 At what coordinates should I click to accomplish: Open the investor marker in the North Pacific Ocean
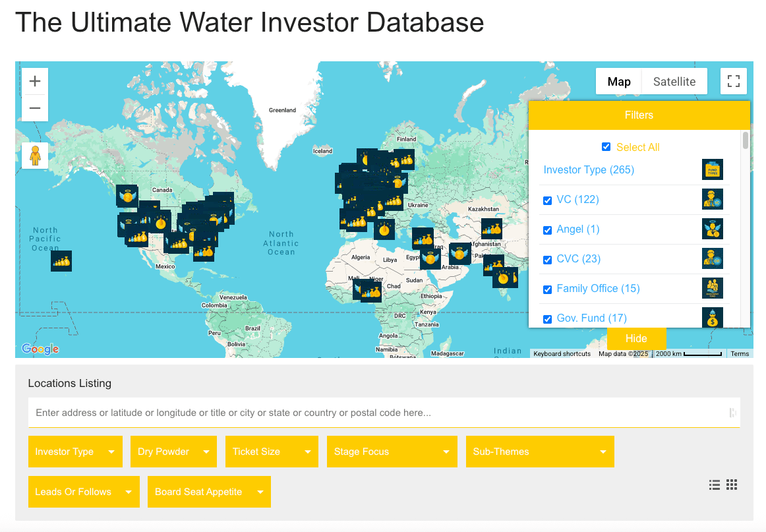61,261
